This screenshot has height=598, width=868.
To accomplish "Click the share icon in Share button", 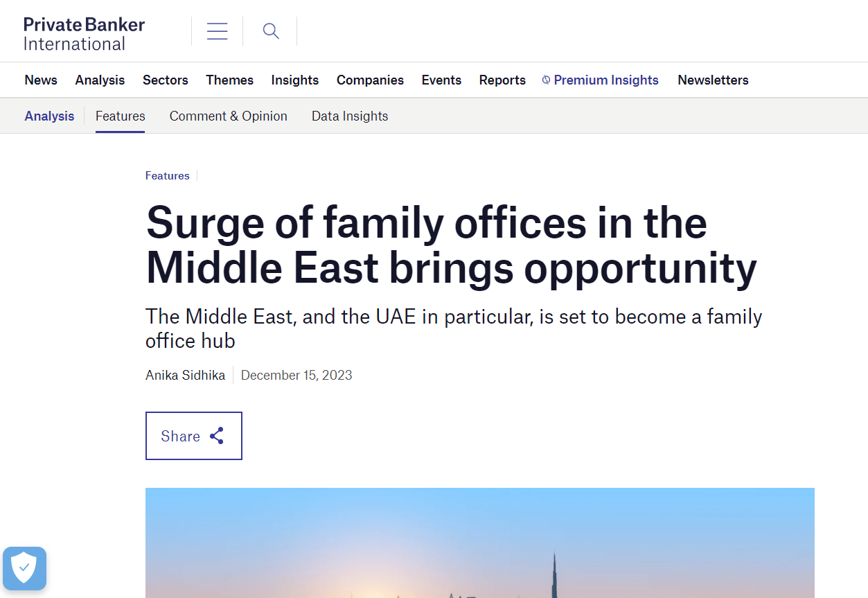I will [x=217, y=436].
